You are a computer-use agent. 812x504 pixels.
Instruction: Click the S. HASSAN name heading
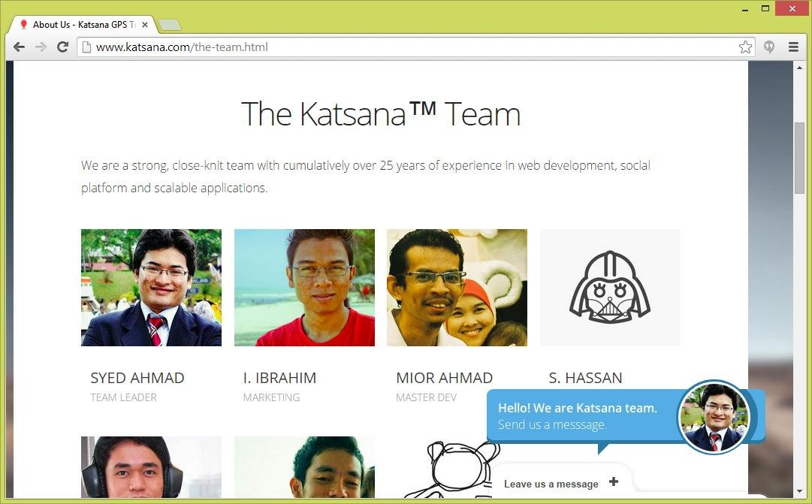[585, 378]
